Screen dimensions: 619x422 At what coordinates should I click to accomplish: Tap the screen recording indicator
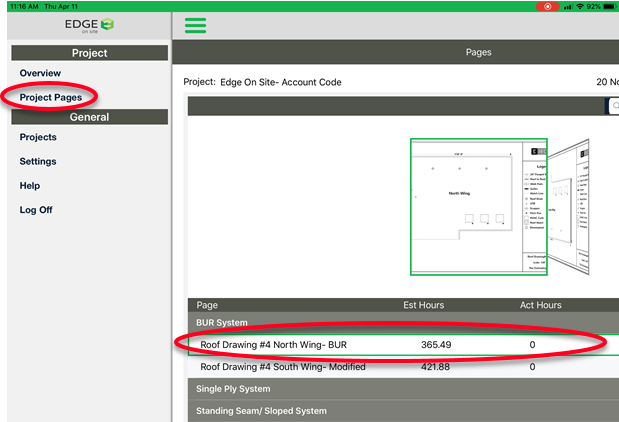coord(547,6)
